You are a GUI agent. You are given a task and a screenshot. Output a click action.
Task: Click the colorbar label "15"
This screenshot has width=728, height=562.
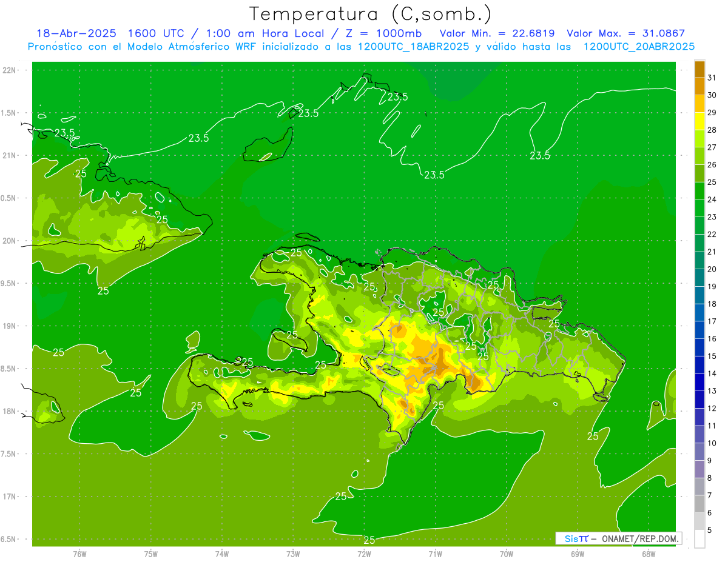click(712, 356)
